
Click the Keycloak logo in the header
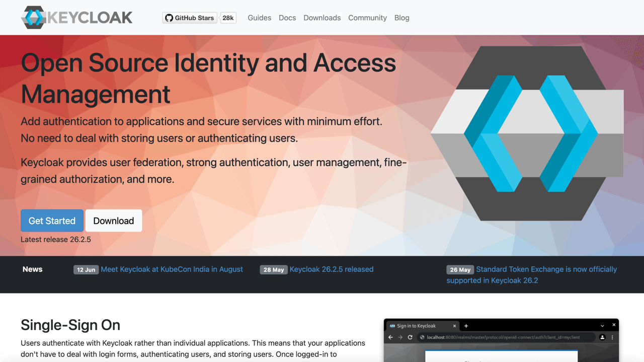coord(75,17)
